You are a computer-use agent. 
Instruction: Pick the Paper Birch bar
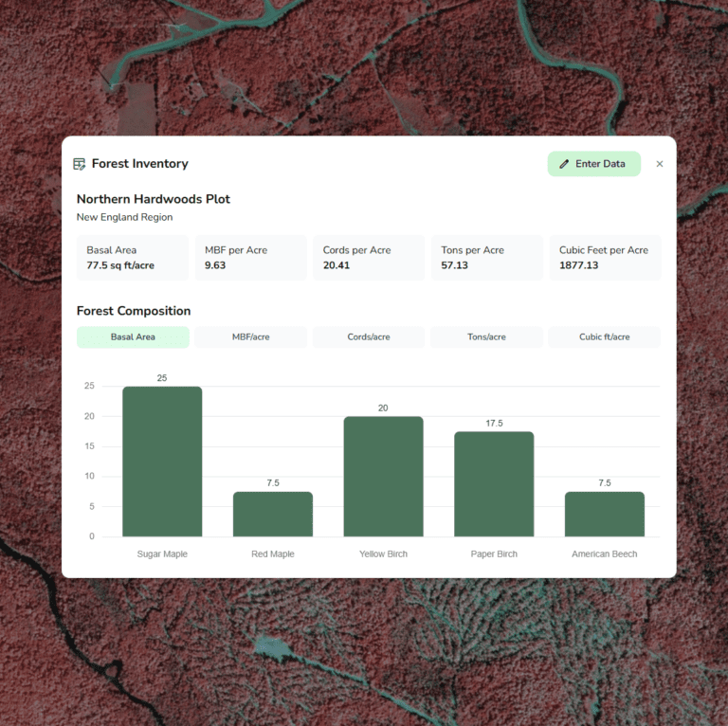tap(494, 484)
